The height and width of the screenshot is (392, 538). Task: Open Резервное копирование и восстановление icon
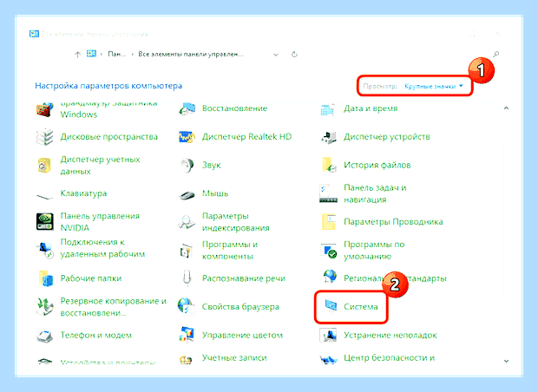[x=44, y=307]
